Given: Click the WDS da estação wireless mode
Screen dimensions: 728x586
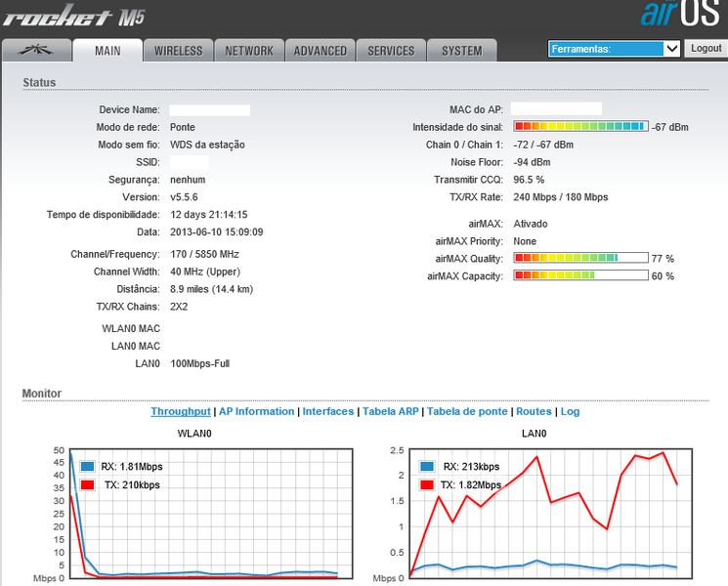Looking at the screenshot, I should (207, 145).
